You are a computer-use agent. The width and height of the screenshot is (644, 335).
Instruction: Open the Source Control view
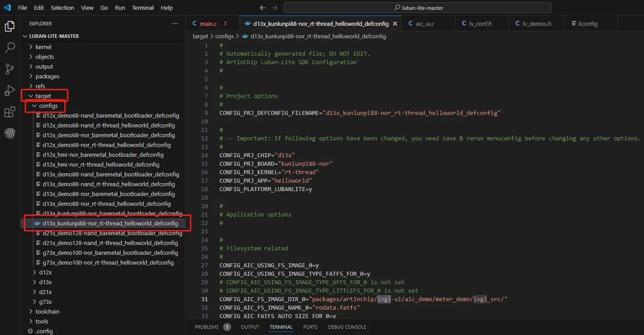(9, 69)
